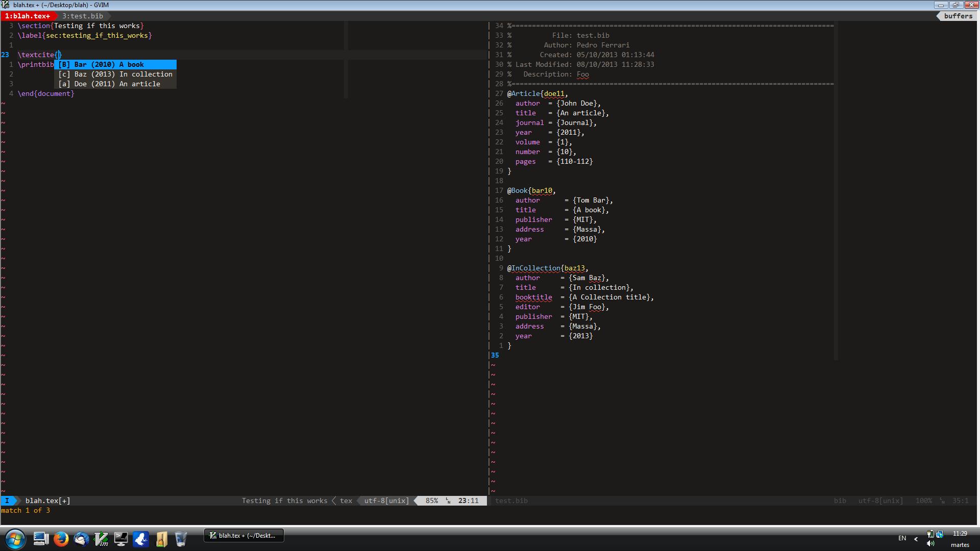Image resolution: width=980 pixels, height=551 pixels.
Task: Click 'booktitle = {A Collection title},' line
Action: coord(584,297)
